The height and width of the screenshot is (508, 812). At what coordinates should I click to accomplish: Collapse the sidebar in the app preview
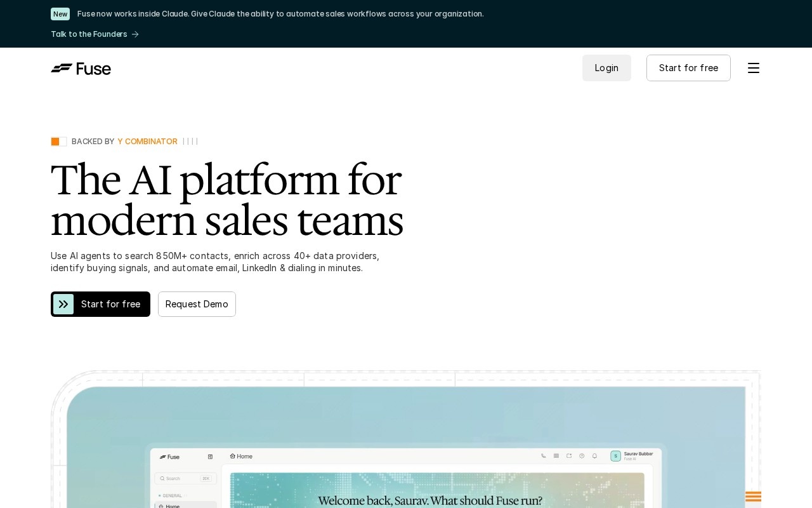[x=210, y=457]
